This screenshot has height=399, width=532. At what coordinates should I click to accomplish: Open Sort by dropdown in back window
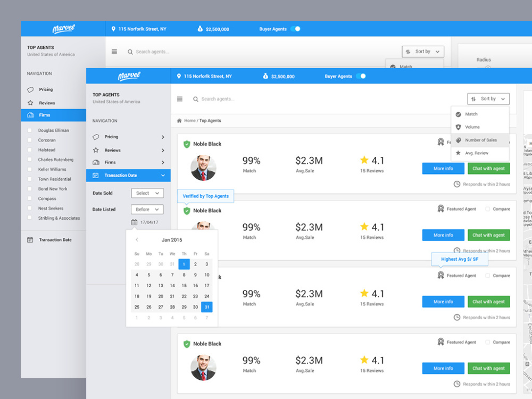pyautogui.click(x=423, y=52)
